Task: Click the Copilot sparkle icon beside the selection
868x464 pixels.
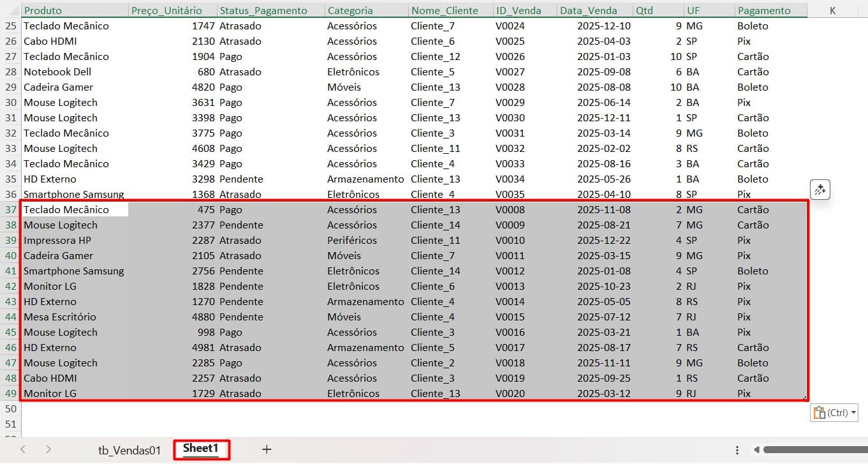Action: coord(820,190)
